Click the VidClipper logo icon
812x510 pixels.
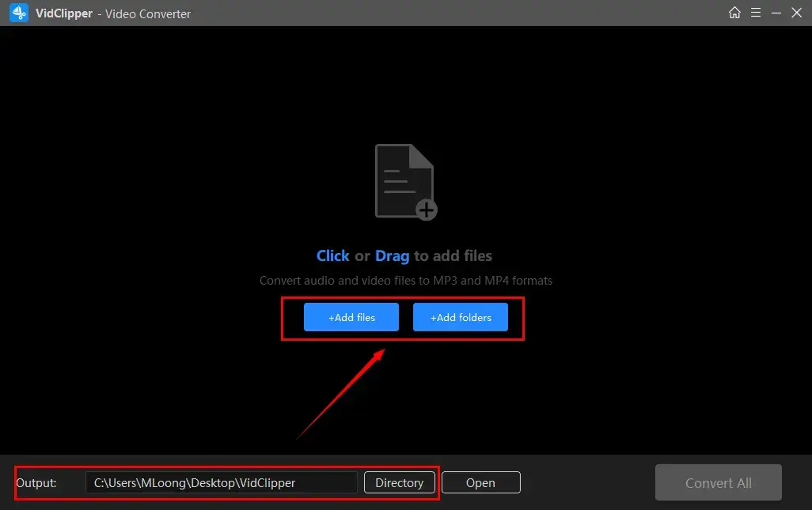tap(19, 13)
